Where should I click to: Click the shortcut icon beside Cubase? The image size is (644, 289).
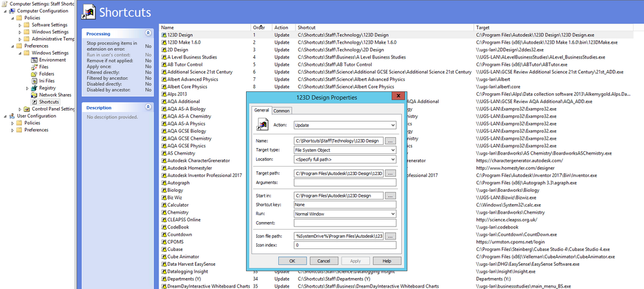pos(164,249)
